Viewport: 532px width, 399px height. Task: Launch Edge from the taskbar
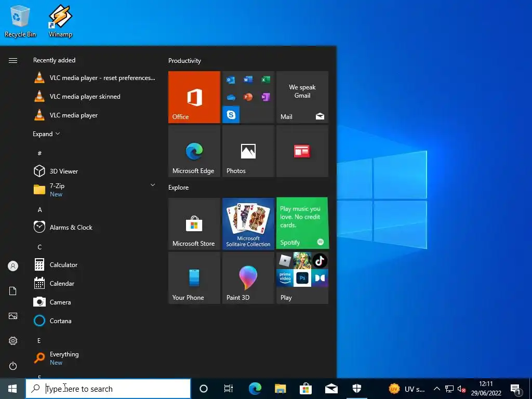click(255, 389)
